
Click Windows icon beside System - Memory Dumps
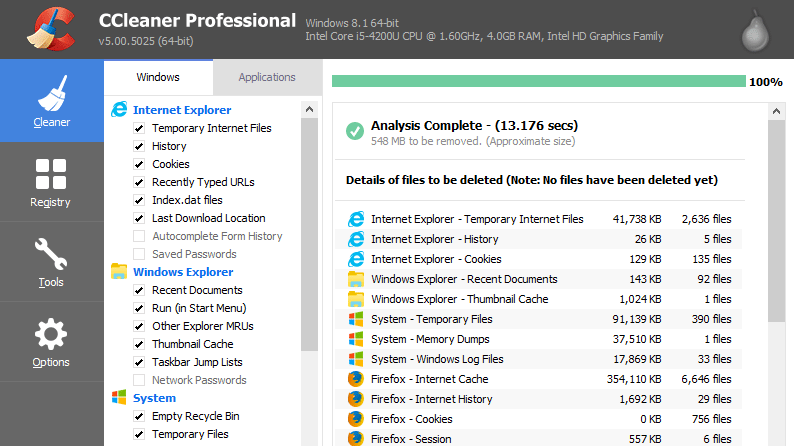356,339
